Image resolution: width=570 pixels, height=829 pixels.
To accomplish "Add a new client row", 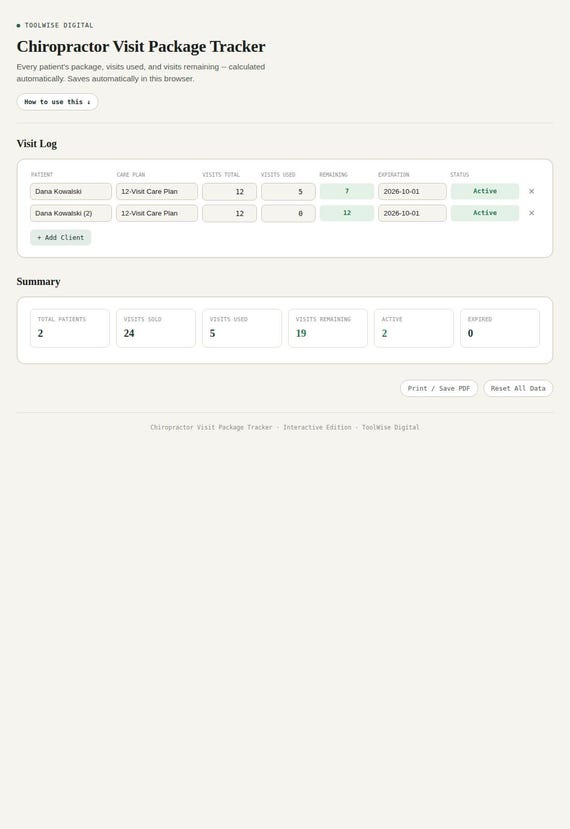I will [60, 238].
